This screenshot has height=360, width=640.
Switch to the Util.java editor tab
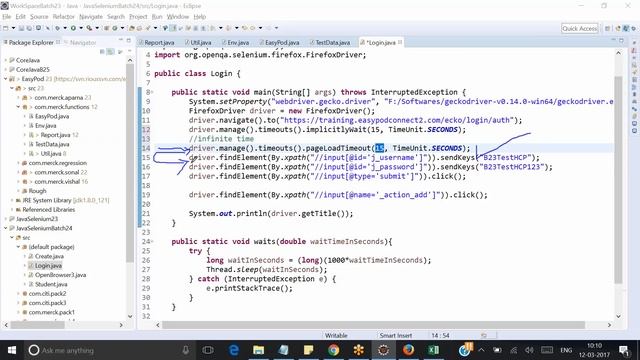click(x=198, y=42)
